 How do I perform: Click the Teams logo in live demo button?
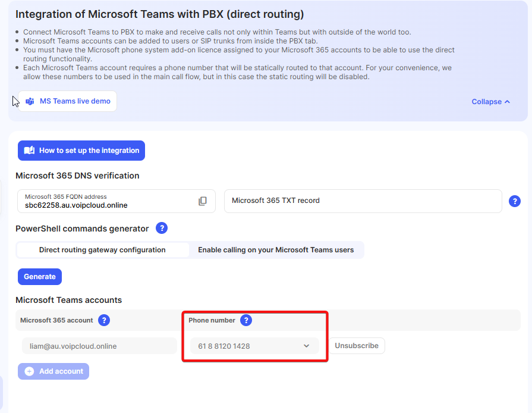point(29,101)
